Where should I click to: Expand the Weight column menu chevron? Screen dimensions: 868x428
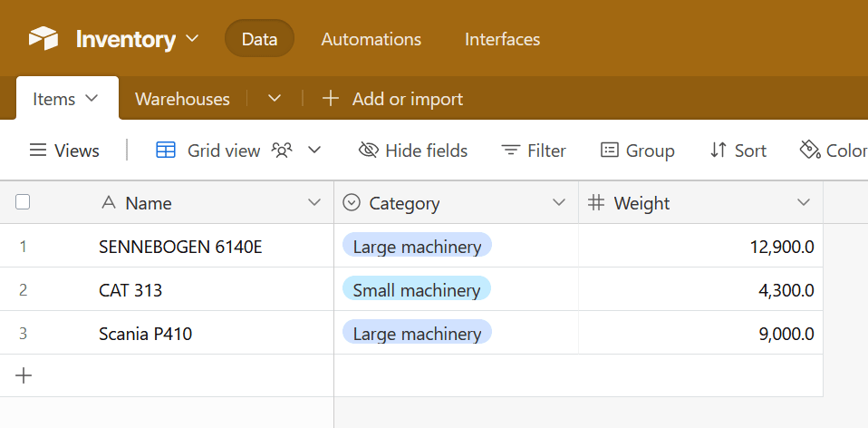pyautogui.click(x=804, y=202)
